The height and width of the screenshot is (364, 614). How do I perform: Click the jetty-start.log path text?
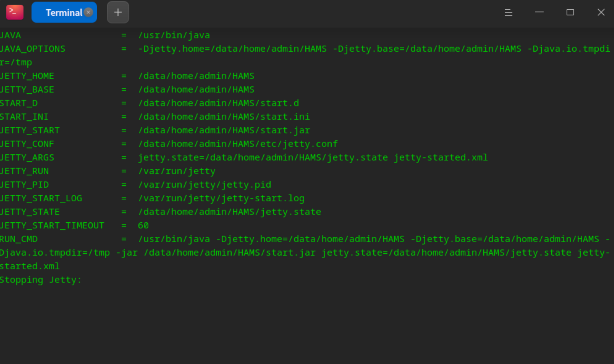click(x=221, y=198)
